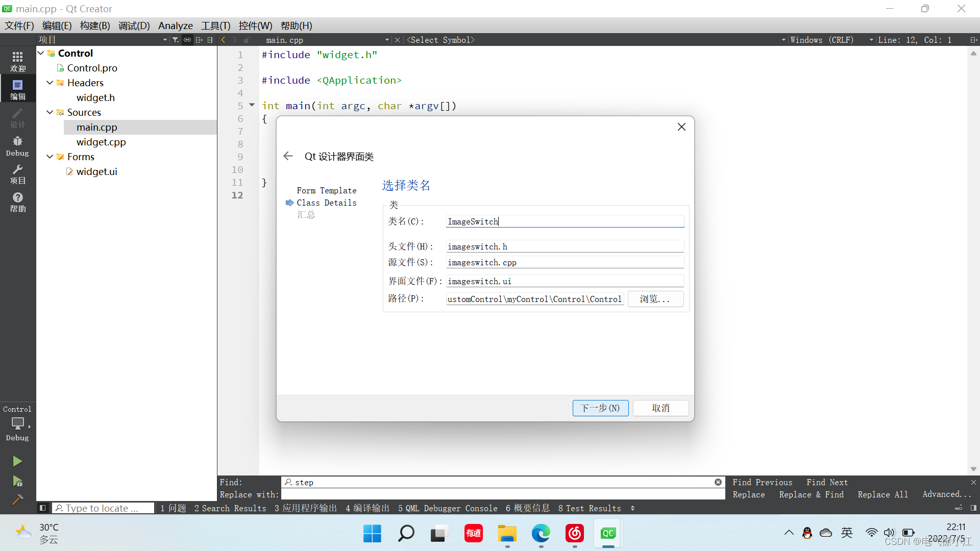Close the Find toolbar
The image size is (980, 551).
coord(973,482)
